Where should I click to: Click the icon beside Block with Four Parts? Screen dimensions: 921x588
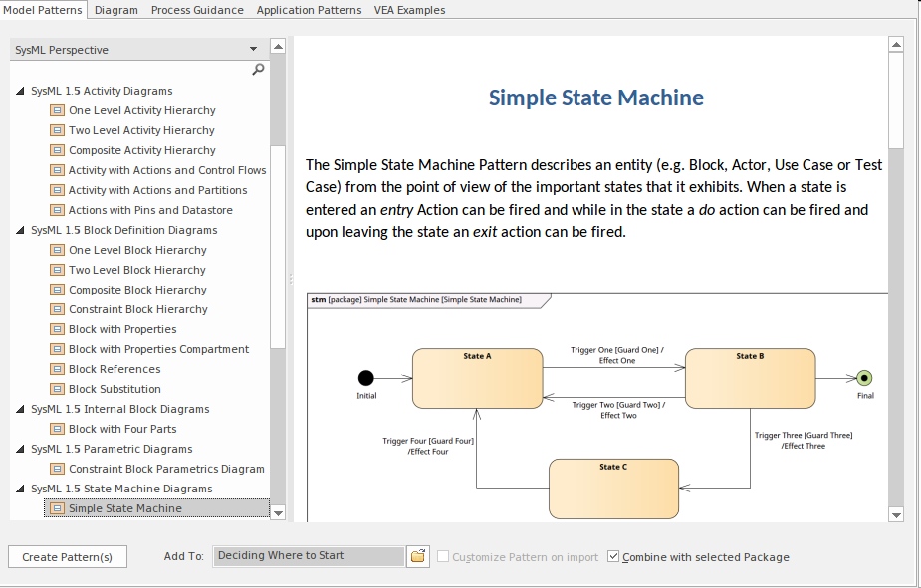57,429
